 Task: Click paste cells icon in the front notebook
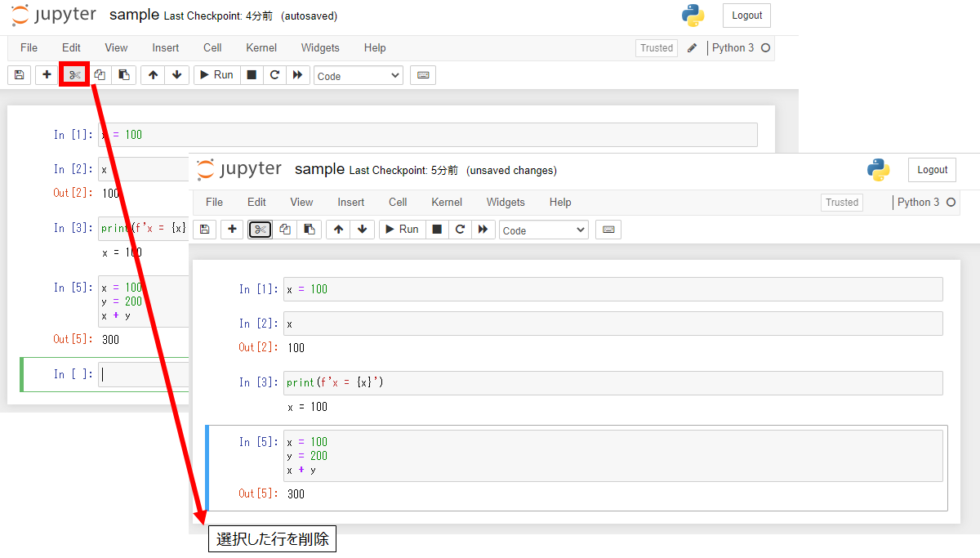point(309,230)
